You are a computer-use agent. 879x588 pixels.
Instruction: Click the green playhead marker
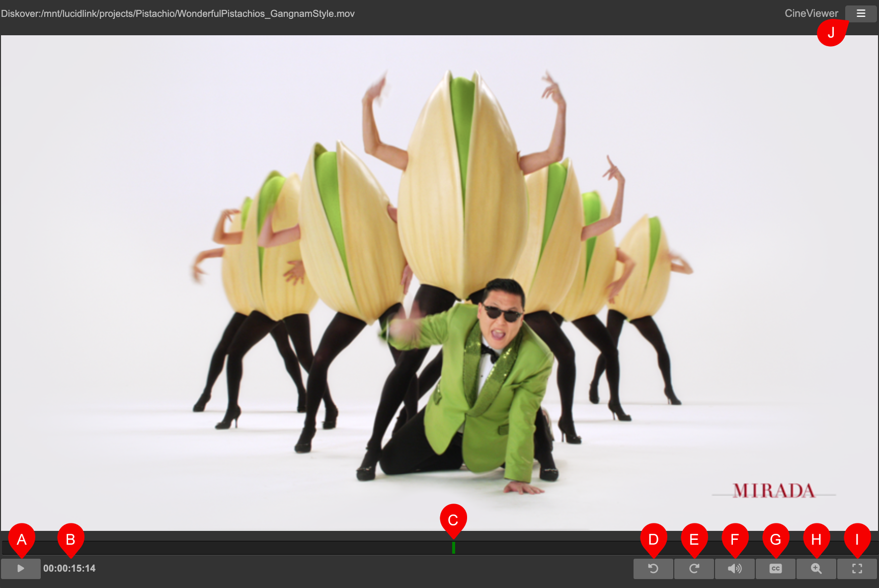click(x=454, y=548)
